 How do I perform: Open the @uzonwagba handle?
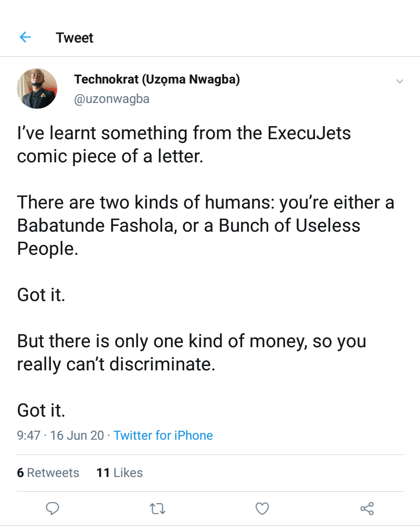click(x=112, y=99)
